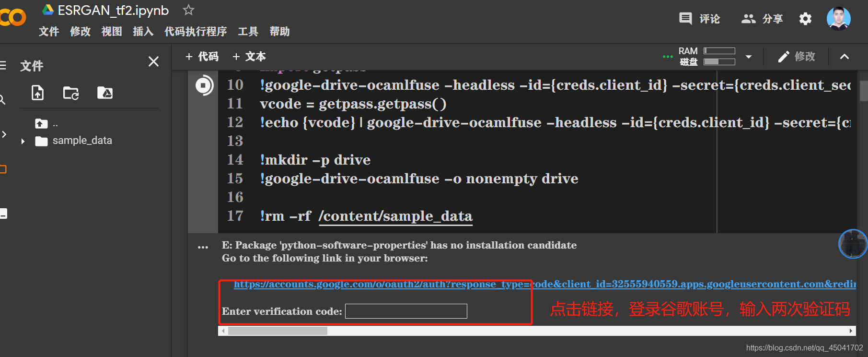Click the verification code input field
Screen dimensions: 868x357
(406, 311)
